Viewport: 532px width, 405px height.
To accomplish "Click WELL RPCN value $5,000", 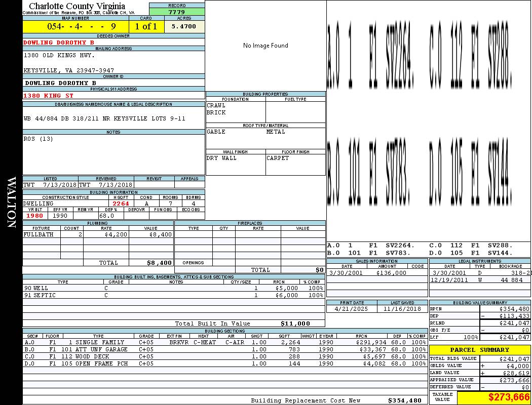I will click(x=287, y=289).
